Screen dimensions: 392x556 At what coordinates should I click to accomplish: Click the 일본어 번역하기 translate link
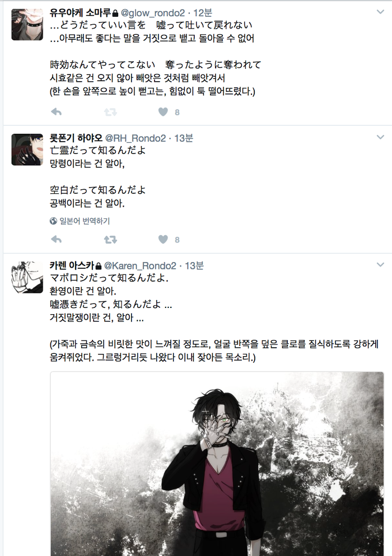[x=85, y=221]
